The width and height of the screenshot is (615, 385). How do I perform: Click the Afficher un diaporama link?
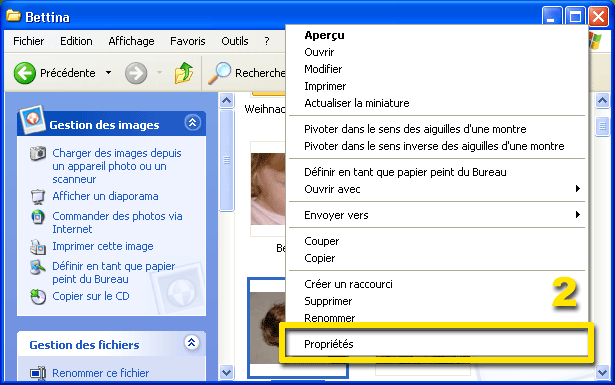coord(106,196)
